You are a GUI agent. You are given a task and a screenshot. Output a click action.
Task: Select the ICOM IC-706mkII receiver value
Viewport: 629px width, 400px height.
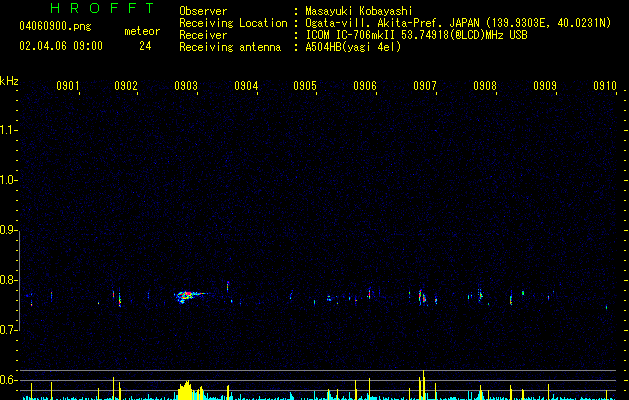point(416,35)
